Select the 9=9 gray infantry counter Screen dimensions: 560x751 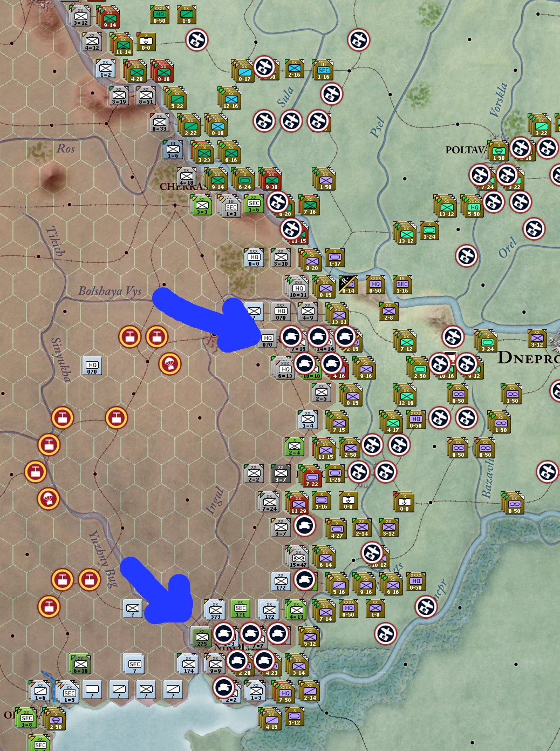(215, 664)
